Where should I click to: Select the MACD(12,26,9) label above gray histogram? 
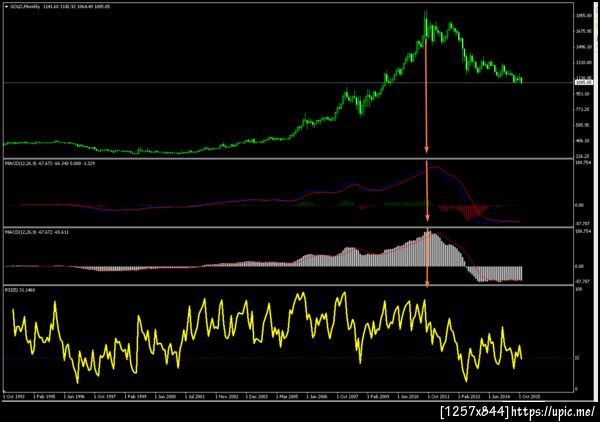[x=37, y=232]
